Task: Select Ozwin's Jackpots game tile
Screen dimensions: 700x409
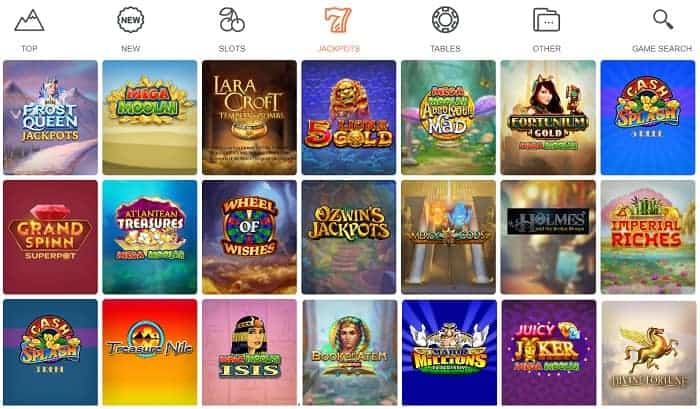Action: pyautogui.click(x=349, y=237)
